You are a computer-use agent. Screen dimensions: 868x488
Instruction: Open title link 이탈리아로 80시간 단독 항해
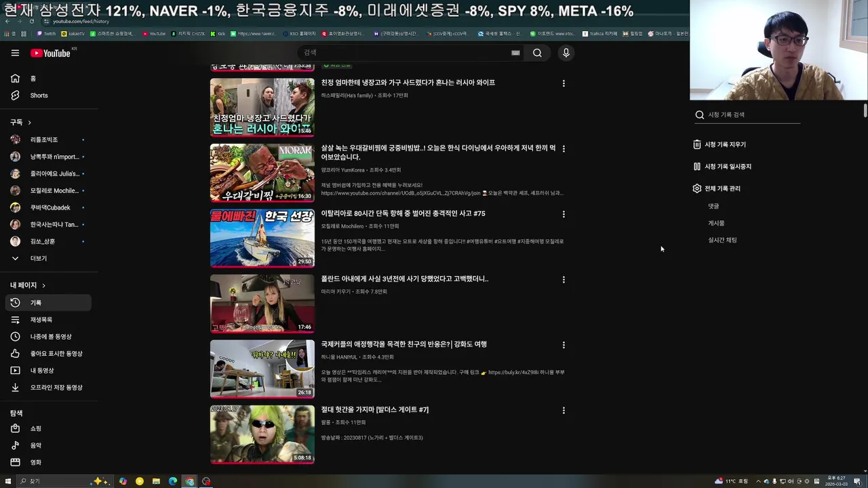[x=403, y=213]
